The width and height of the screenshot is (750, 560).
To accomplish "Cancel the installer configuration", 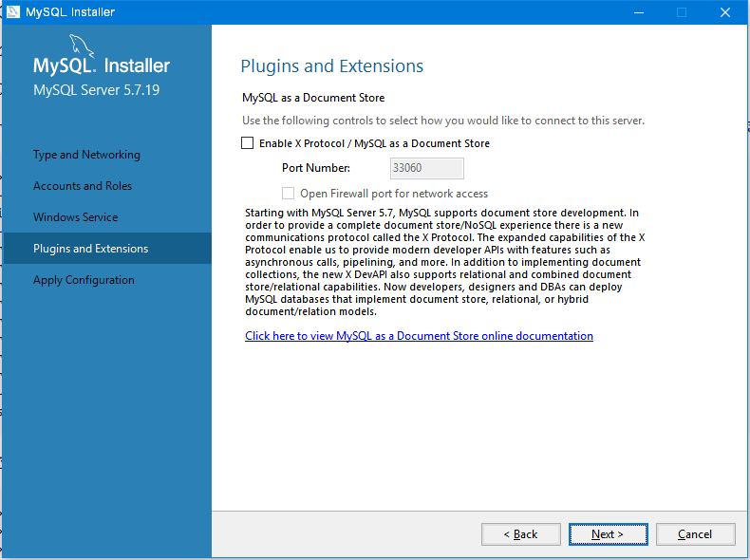I will point(695,534).
